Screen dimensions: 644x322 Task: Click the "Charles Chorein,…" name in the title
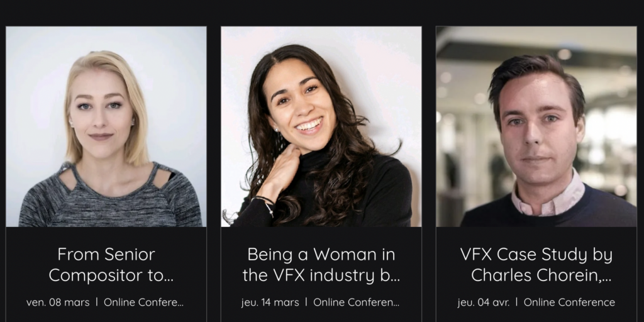click(541, 275)
